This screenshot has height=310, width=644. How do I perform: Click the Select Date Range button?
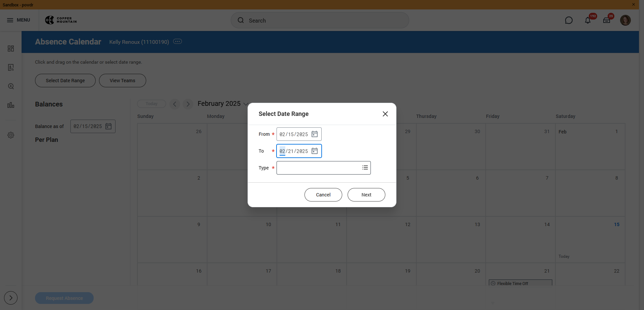pos(65,81)
